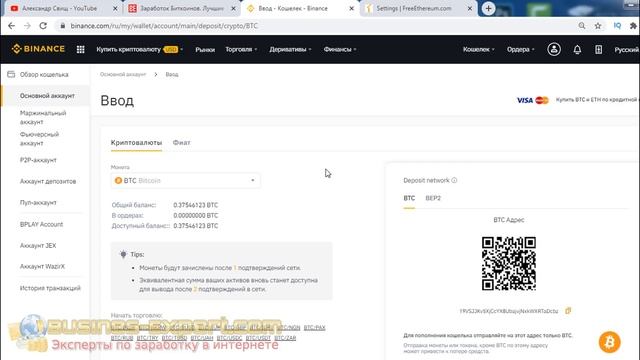
Task: Click the buy BTC and ETH by card link
Action: coord(596,100)
